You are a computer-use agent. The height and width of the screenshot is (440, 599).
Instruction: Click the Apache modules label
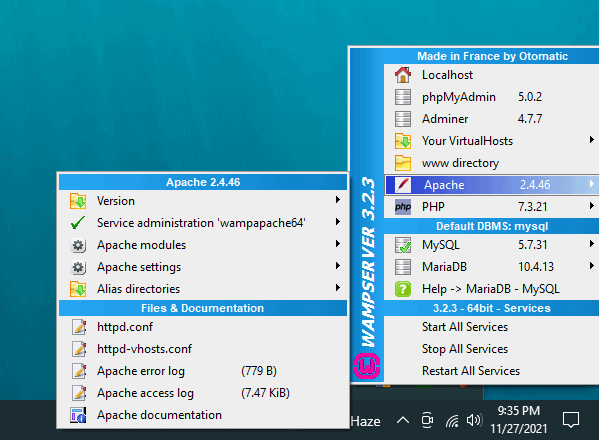(x=141, y=245)
